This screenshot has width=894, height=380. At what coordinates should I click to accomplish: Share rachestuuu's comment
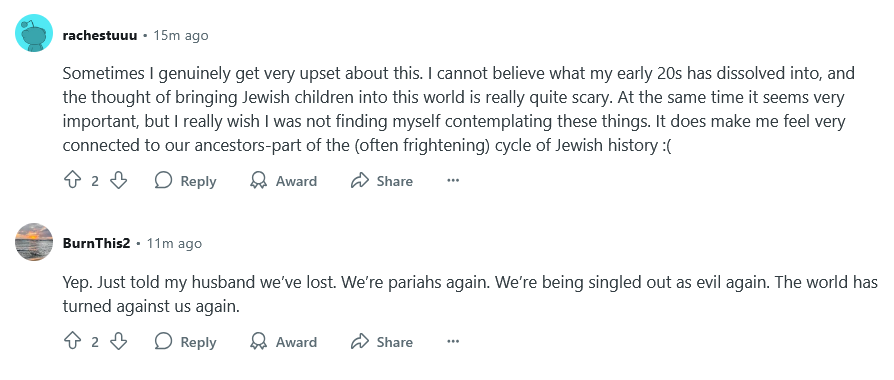click(382, 181)
